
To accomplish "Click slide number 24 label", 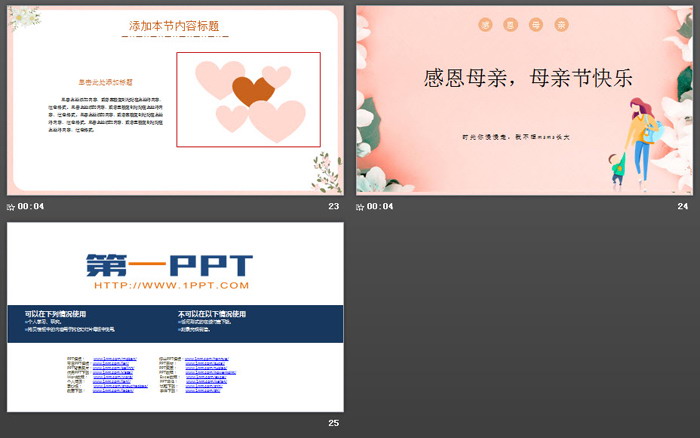I will [683, 206].
